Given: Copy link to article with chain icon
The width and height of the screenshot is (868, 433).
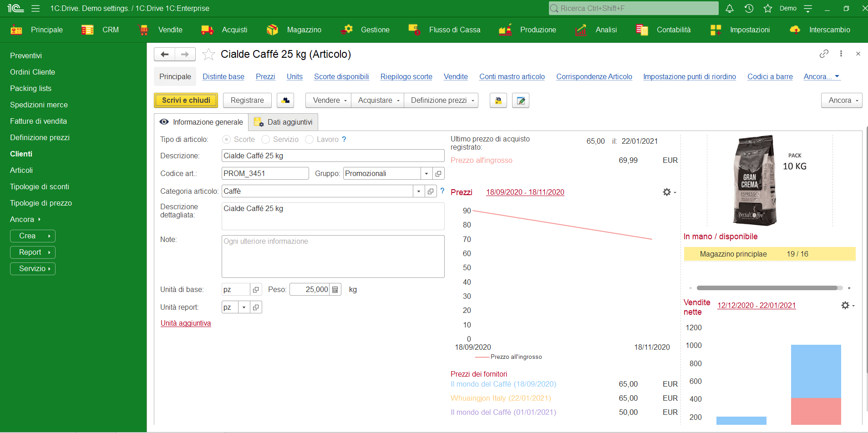Looking at the screenshot, I should 824,54.
